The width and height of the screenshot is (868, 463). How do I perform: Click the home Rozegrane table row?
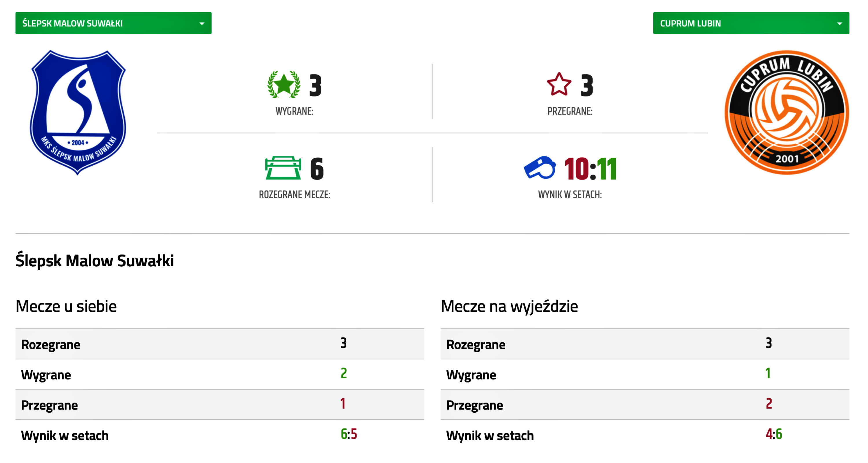click(219, 344)
